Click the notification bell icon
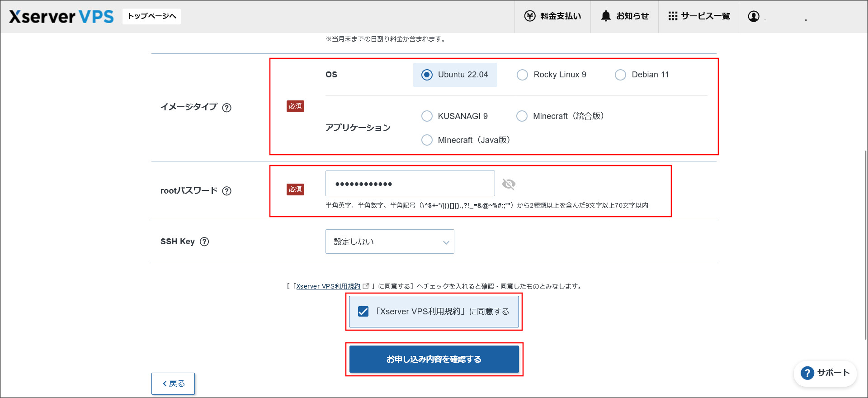Viewport: 868px width, 398px height. click(606, 16)
